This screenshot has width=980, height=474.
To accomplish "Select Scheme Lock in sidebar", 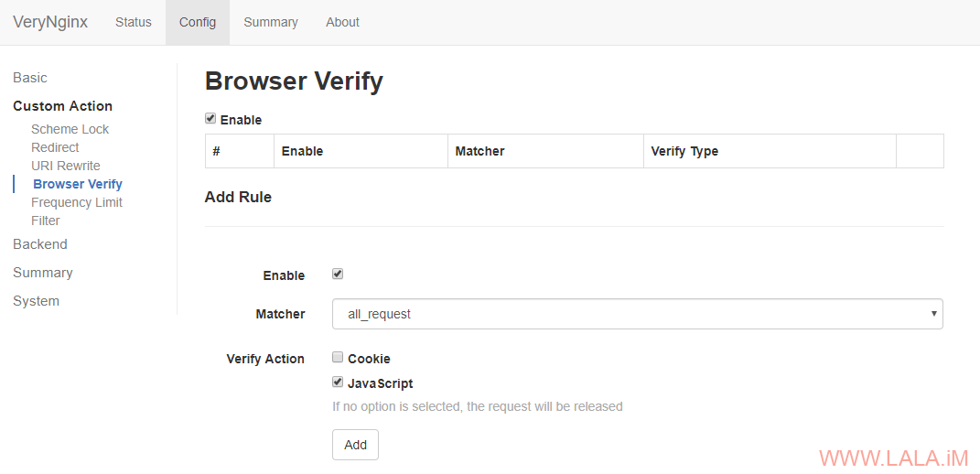I will click(70, 129).
